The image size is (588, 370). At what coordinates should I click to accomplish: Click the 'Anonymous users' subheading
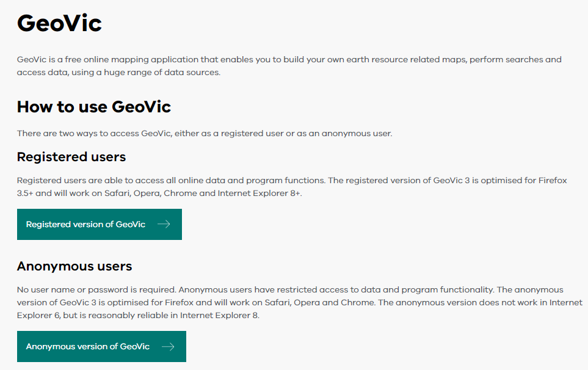(x=74, y=266)
